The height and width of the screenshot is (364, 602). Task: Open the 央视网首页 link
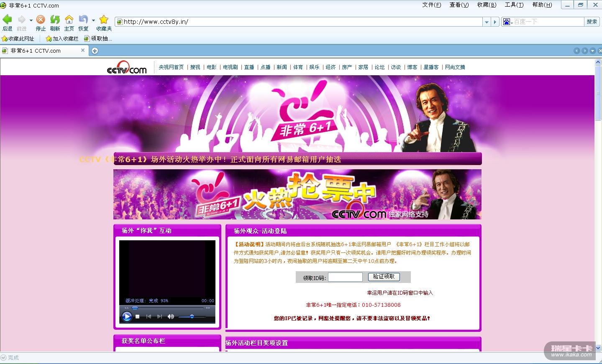point(171,67)
